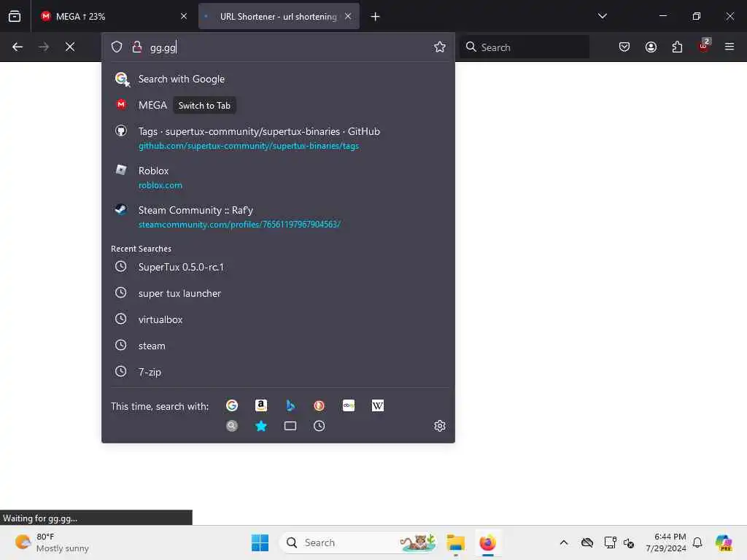This screenshot has height=560, width=747.
Task: Search this time with Google icon
Action: click(232, 405)
